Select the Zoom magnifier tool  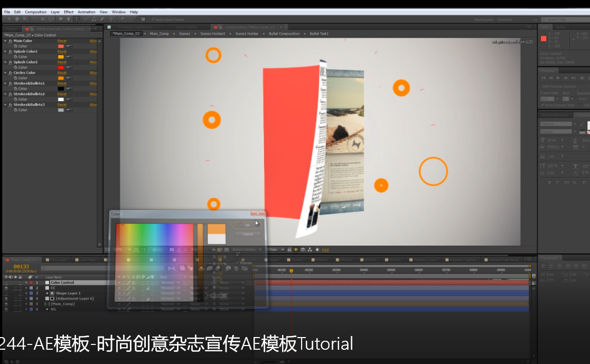(x=25, y=19)
